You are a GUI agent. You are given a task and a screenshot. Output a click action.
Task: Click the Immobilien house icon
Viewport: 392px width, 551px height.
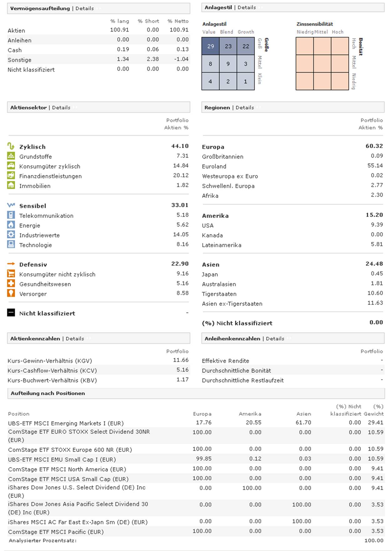click(x=11, y=185)
